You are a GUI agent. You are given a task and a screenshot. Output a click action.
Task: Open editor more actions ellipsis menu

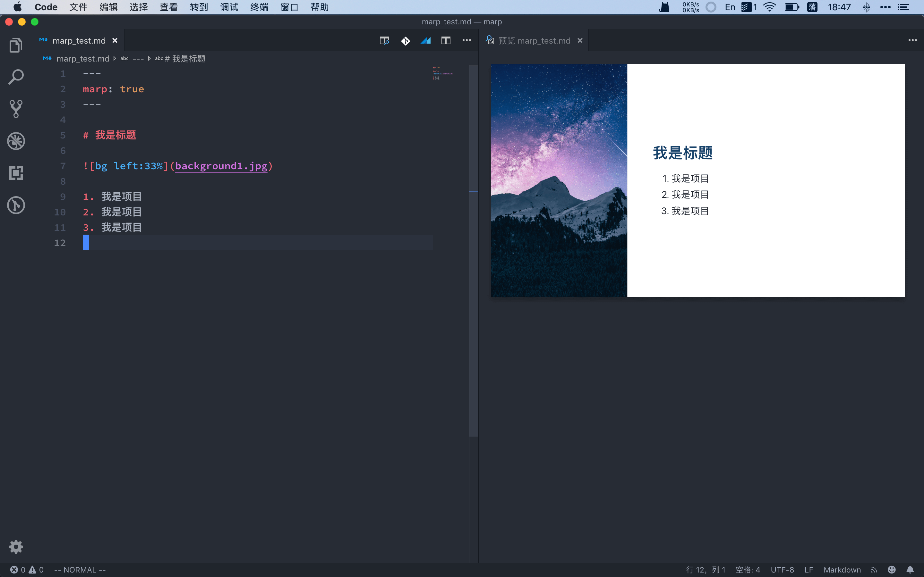pyautogui.click(x=466, y=40)
